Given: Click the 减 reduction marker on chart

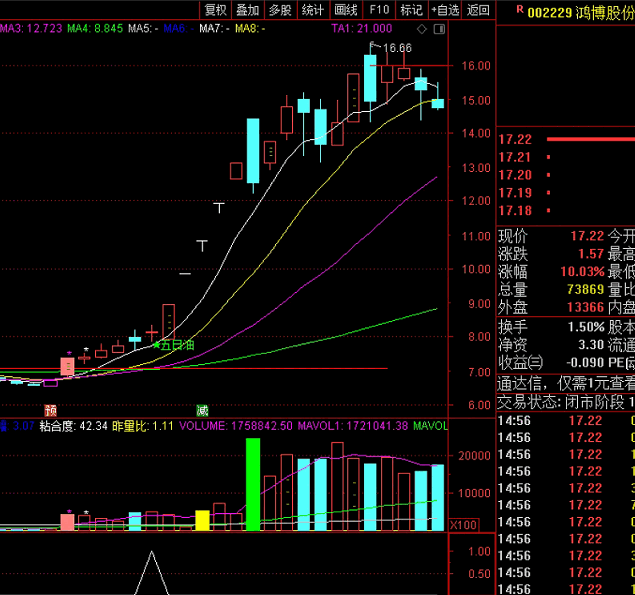Looking at the screenshot, I should pyautogui.click(x=202, y=411).
